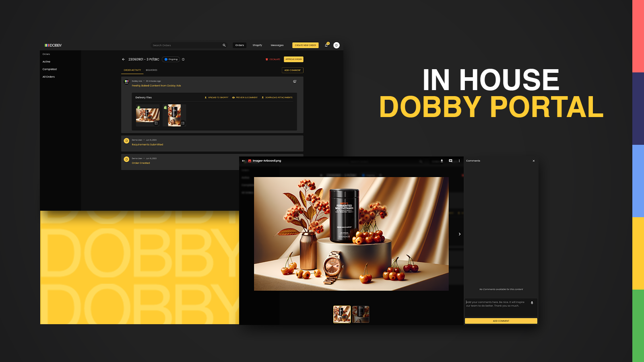Click the search magnifier in Search Orders
This screenshot has width=644, height=362.
224,45
